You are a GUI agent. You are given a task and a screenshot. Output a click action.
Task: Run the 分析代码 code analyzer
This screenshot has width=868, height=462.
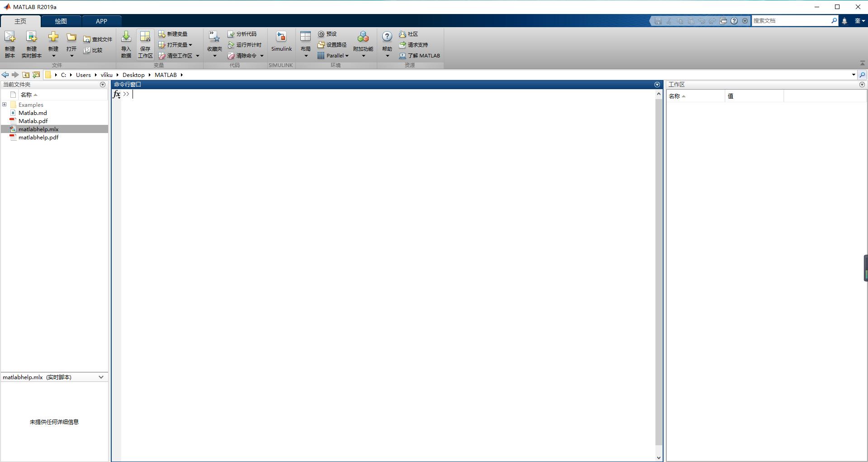click(242, 34)
